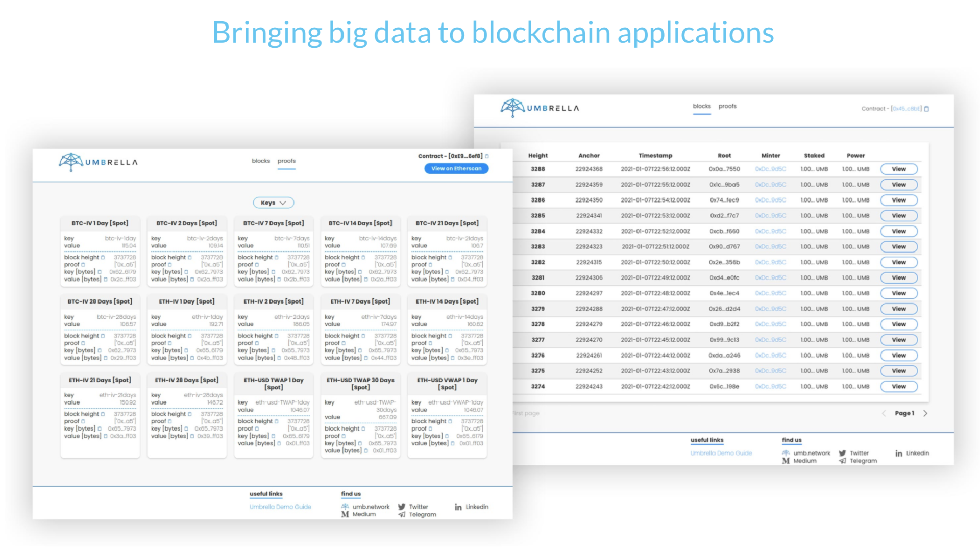Click the Umbrella logo in the proofs window
This screenshot has width=980, height=555.
(98, 162)
